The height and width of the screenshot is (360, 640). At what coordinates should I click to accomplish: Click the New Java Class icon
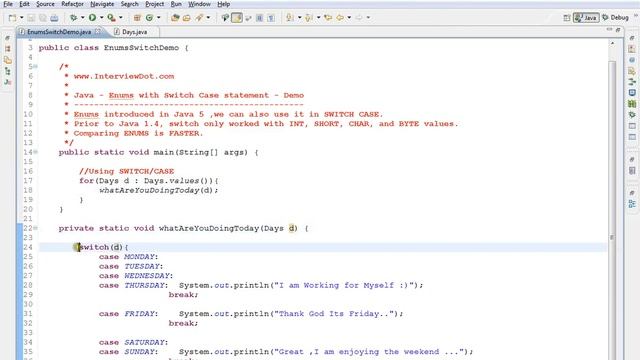(149, 18)
